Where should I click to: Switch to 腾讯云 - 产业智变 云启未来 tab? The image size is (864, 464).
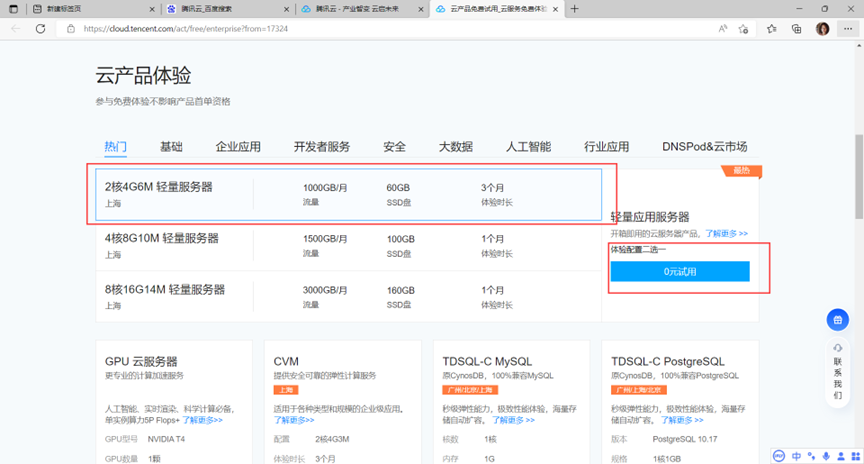click(362, 9)
